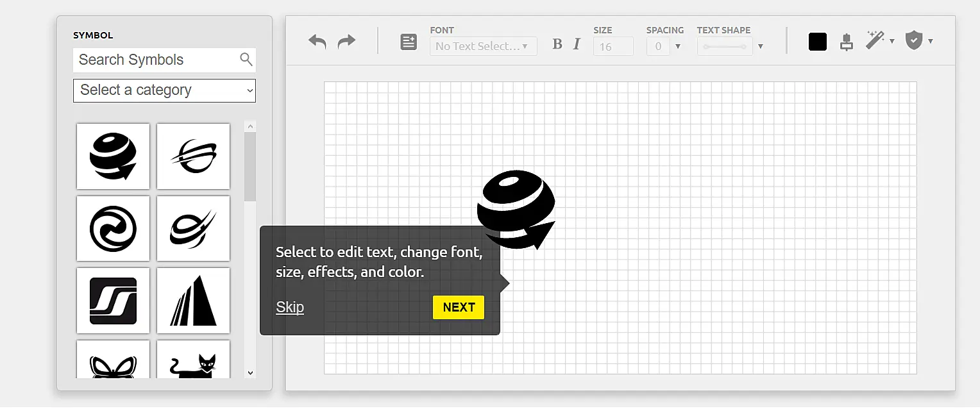Open the Font dropdown

[483, 46]
